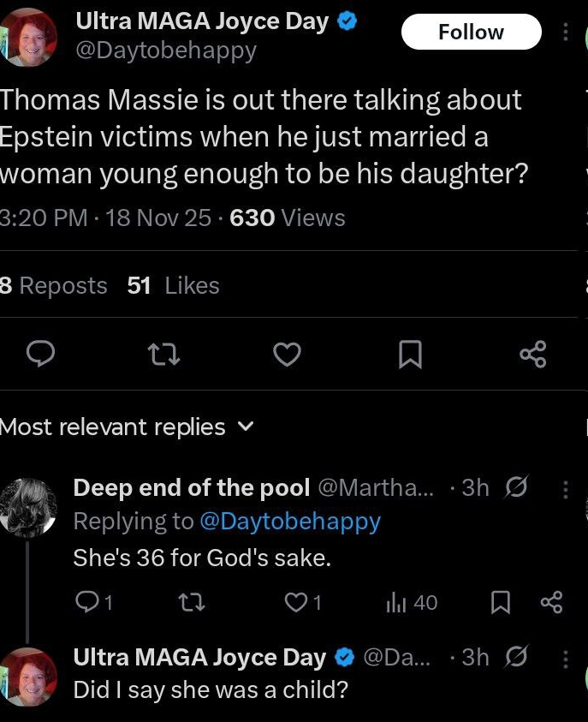Viewport: 588px width, 722px height.
Task: Like the main tweet with the heart
Action: (x=287, y=354)
